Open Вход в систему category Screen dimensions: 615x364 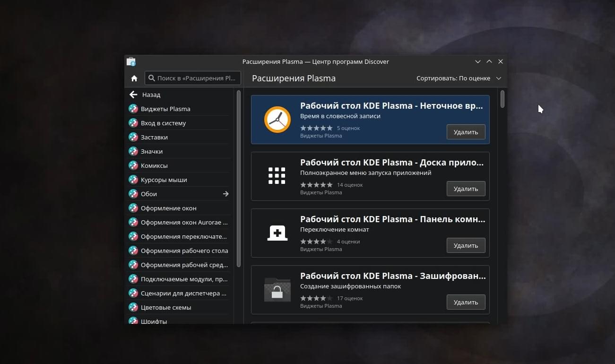pos(179,123)
